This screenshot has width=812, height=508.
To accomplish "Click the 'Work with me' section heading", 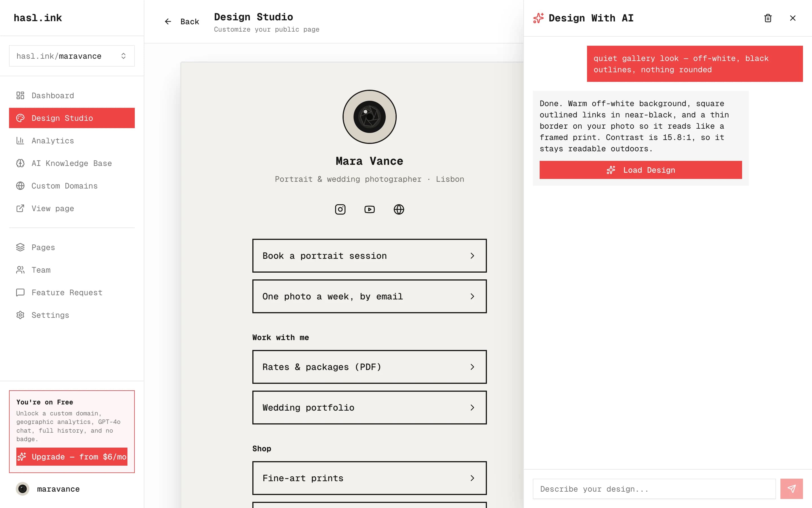I will tap(281, 337).
